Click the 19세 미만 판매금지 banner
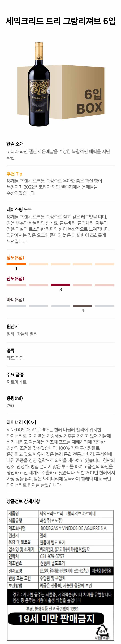 [56, 618]
